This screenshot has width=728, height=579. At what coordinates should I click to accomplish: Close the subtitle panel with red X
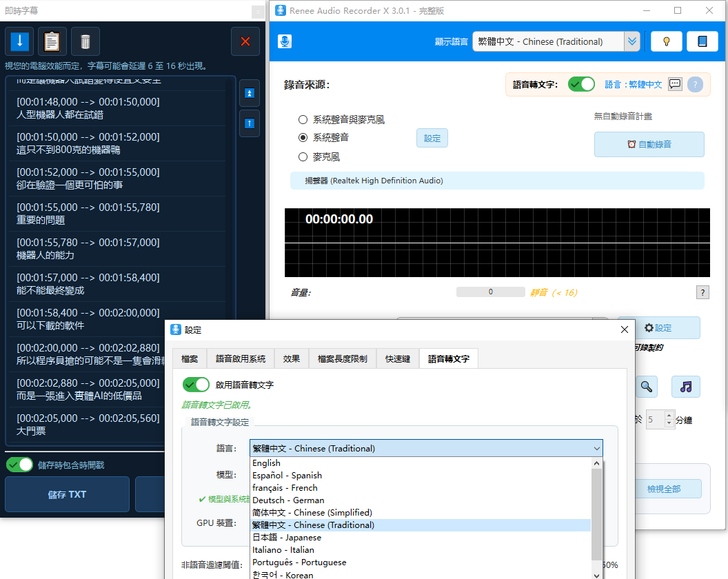click(245, 41)
